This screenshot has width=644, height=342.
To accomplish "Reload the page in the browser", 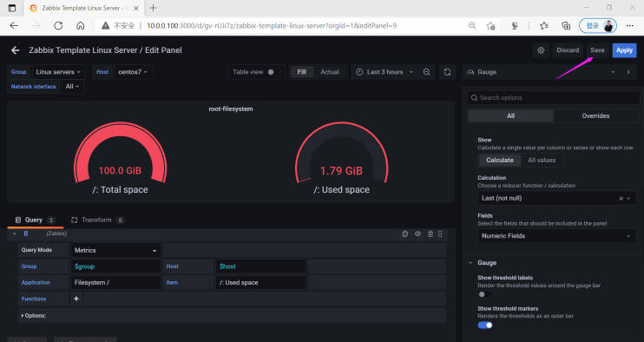I will click(x=58, y=25).
